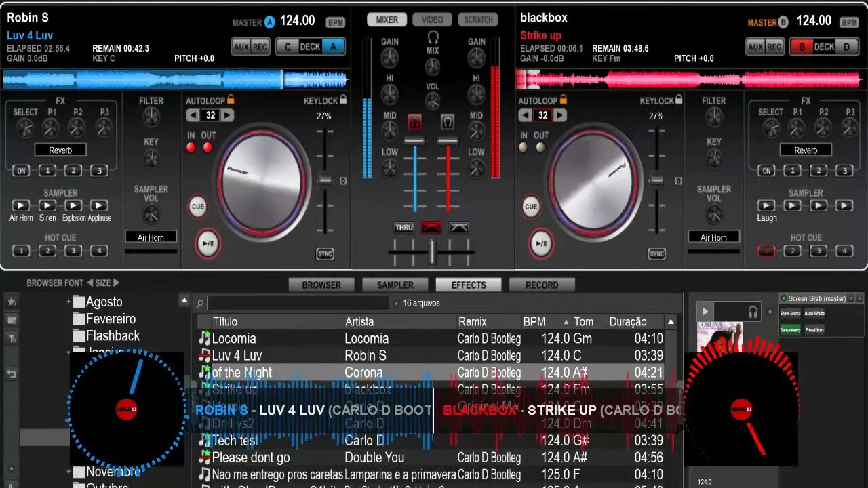Play the Air Horn sample on left deck
This screenshot has width=868, height=488.
21,205
